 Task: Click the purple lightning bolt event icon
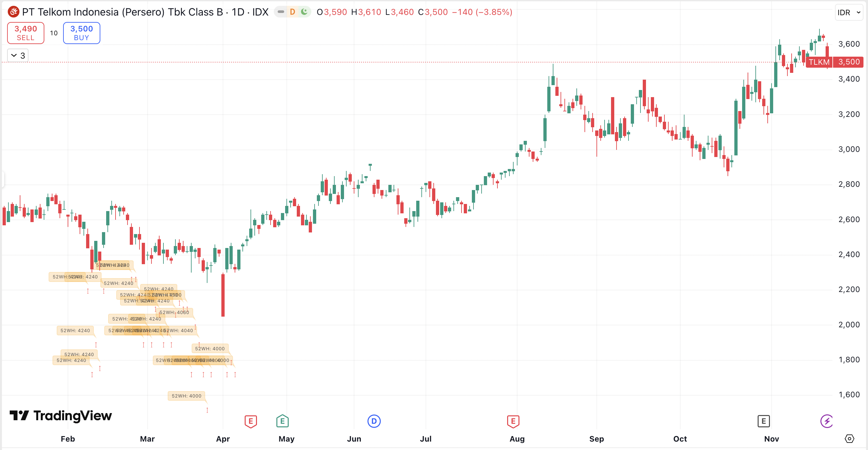coord(826,421)
